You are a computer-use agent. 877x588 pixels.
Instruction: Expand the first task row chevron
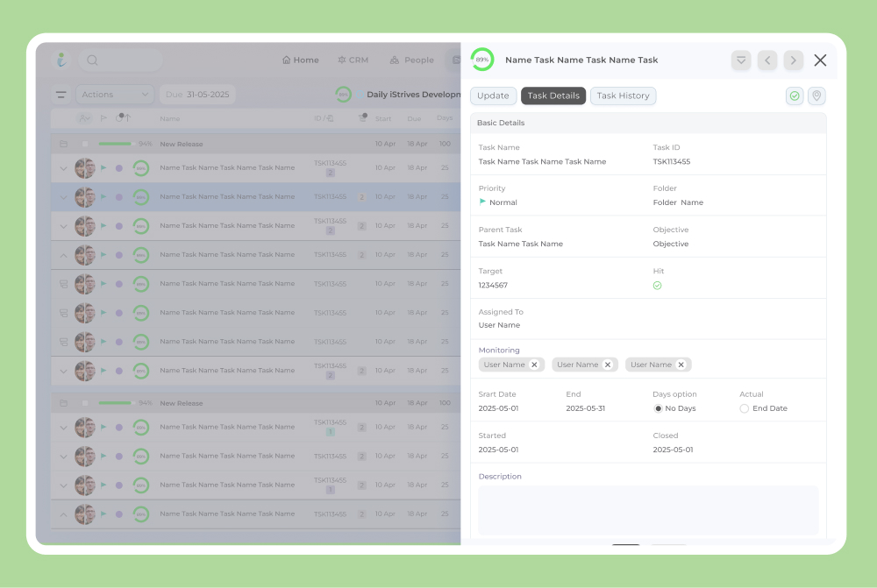tap(63, 168)
